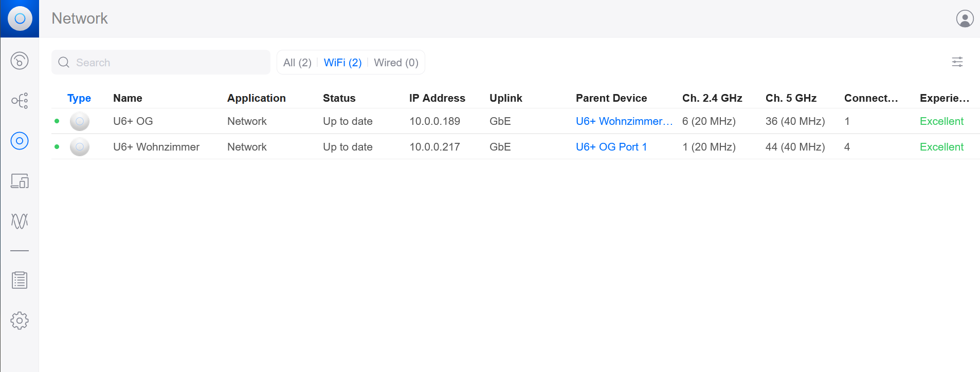Sort by the IP Address column header

pos(437,98)
